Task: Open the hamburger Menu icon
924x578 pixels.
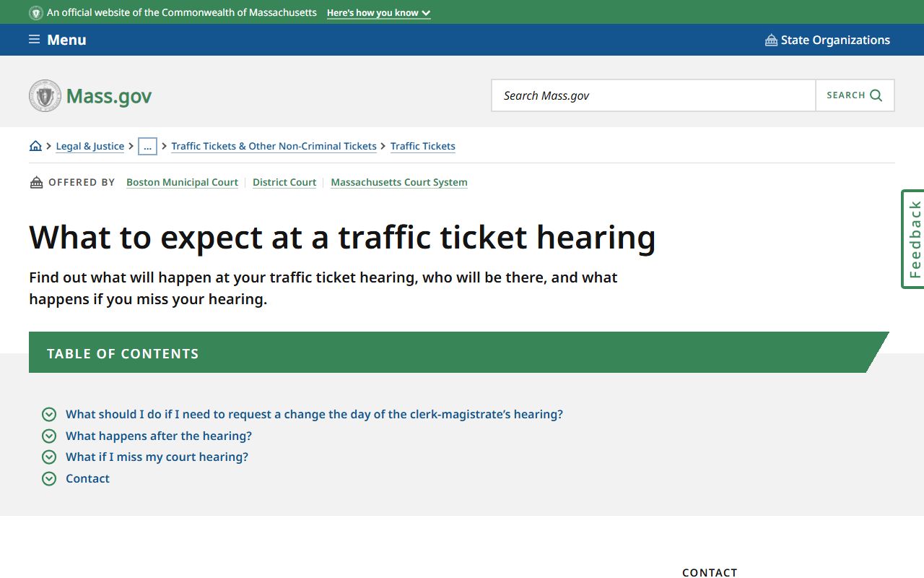Action: pos(34,40)
